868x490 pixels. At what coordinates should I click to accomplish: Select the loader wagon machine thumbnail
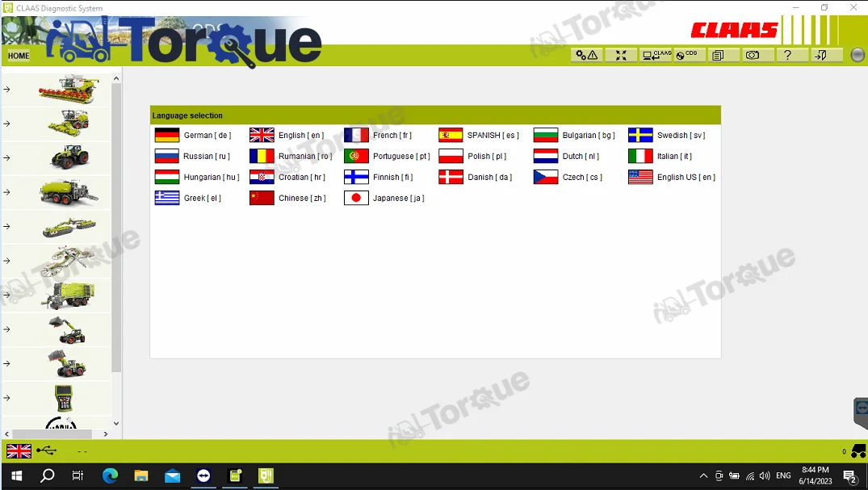(69, 295)
